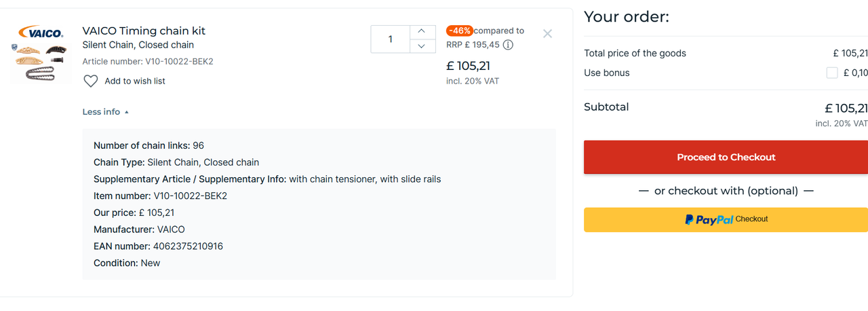Click the Less info triangle arrow

point(127,112)
